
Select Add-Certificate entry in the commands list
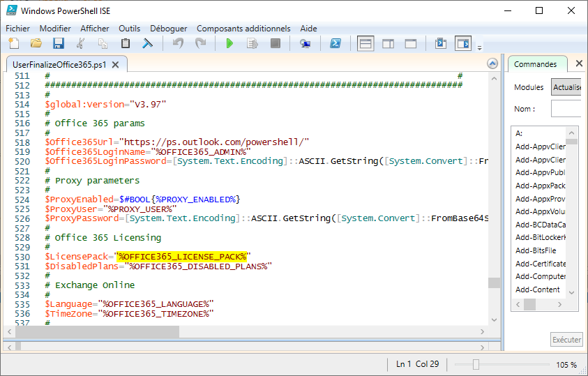coord(541,264)
